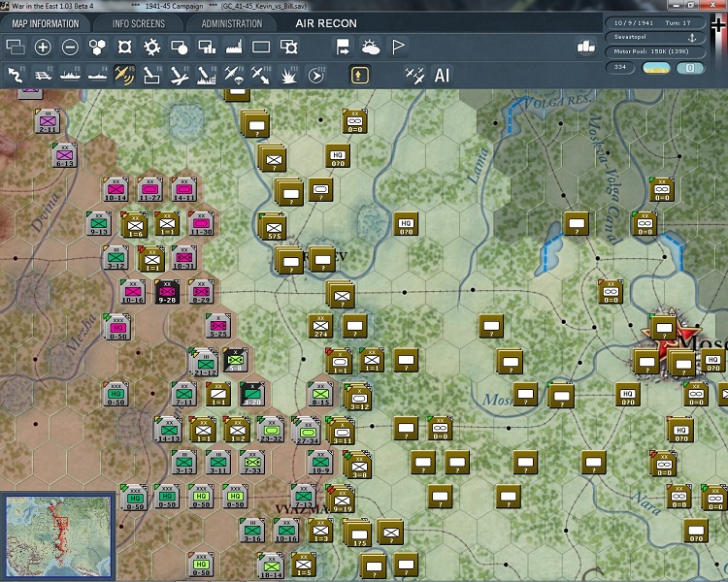728x582 pixels.
Task: Select the Soviet stack labeled 5?5
Action: coord(273,226)
